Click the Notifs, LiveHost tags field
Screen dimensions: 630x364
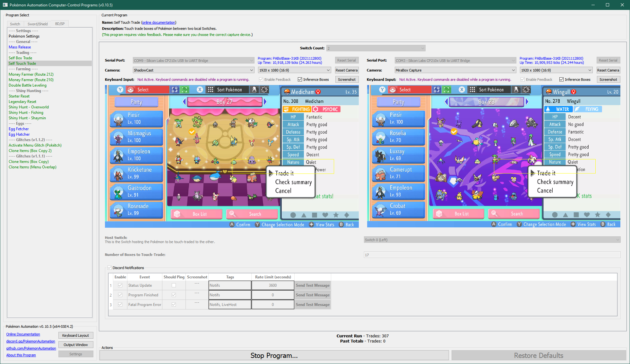point(230,305)
